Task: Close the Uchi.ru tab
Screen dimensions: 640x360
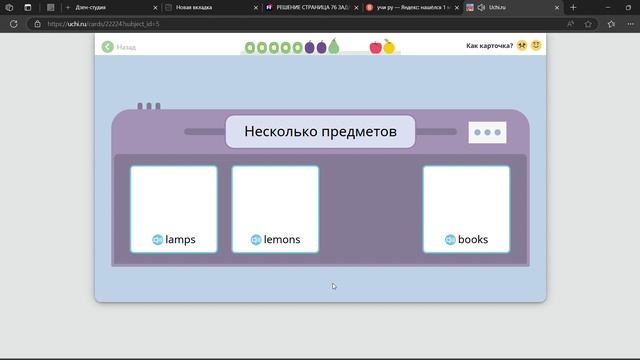Action: coord(557,8)
